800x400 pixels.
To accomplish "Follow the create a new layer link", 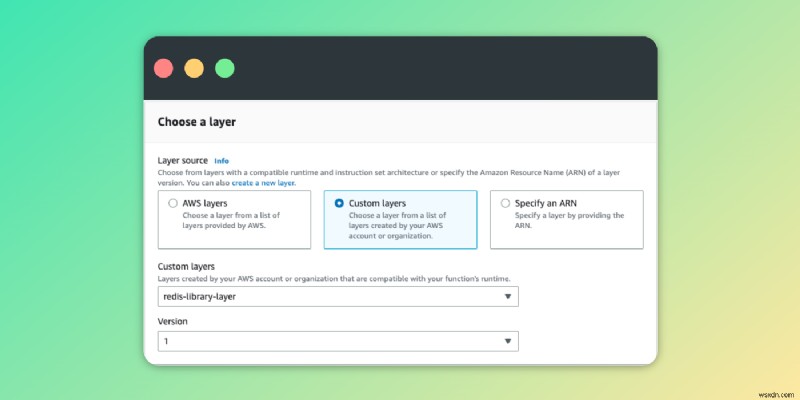I will 263,183.
